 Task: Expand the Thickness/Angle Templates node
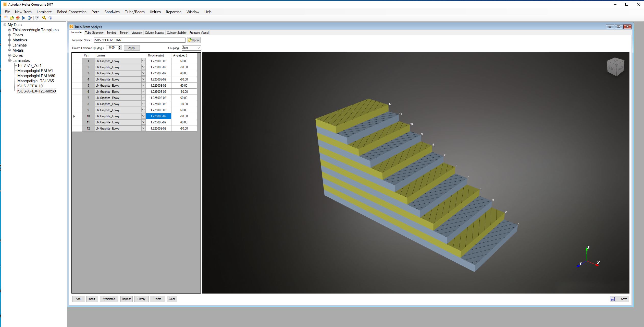[10, 30]
